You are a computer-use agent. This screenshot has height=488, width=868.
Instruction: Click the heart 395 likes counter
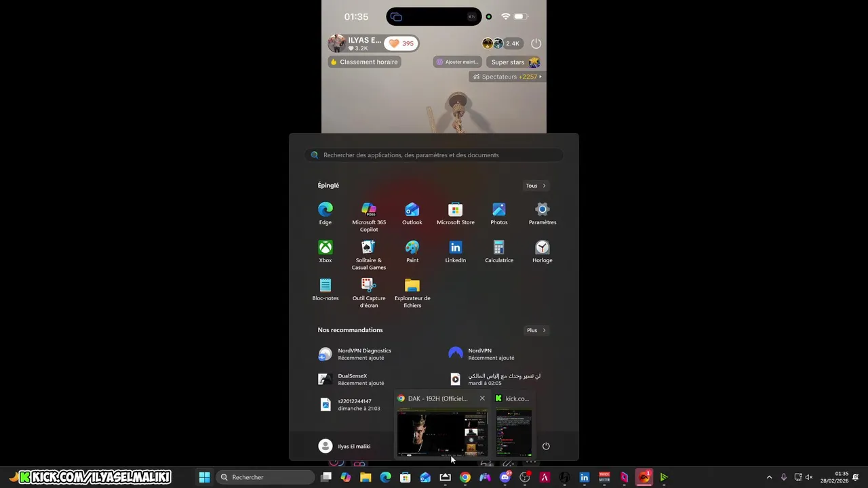[401, 43]
